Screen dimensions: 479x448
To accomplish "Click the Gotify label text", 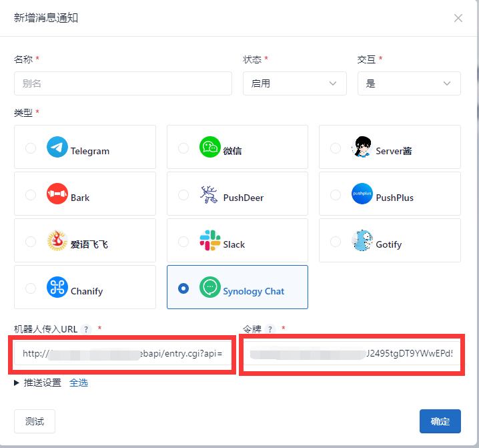I will coord(388,244).
